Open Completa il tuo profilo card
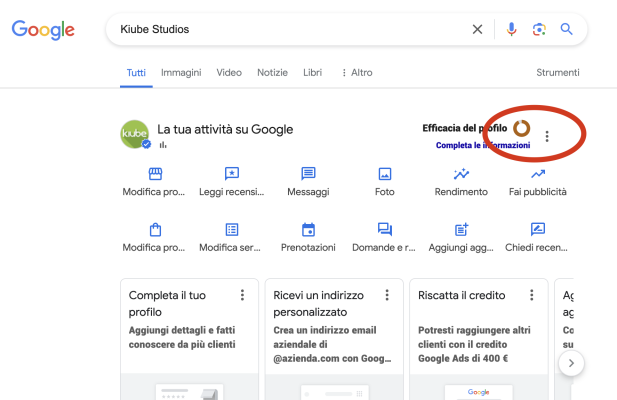Image resolution: width=617 pixels, height=400 pixels. [189, 339]
